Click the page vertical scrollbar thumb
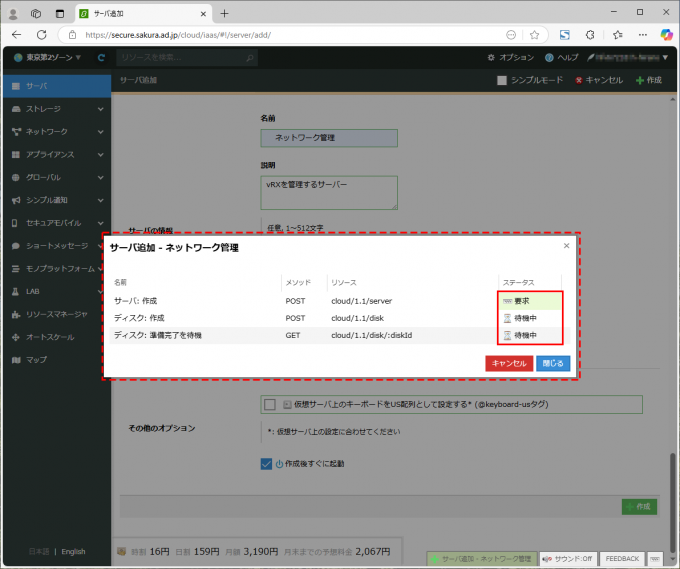680x569 pixels. click(x=672, y=501)
